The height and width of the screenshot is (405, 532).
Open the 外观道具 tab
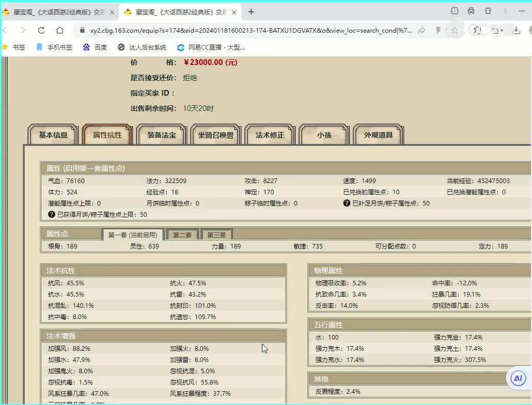(379, 134)
